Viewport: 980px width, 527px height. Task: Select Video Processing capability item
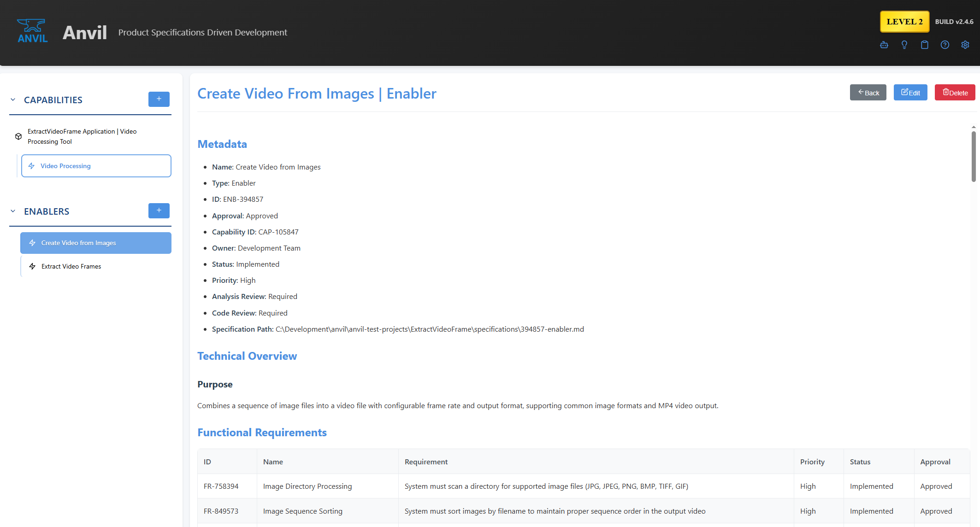coord(96,166)
